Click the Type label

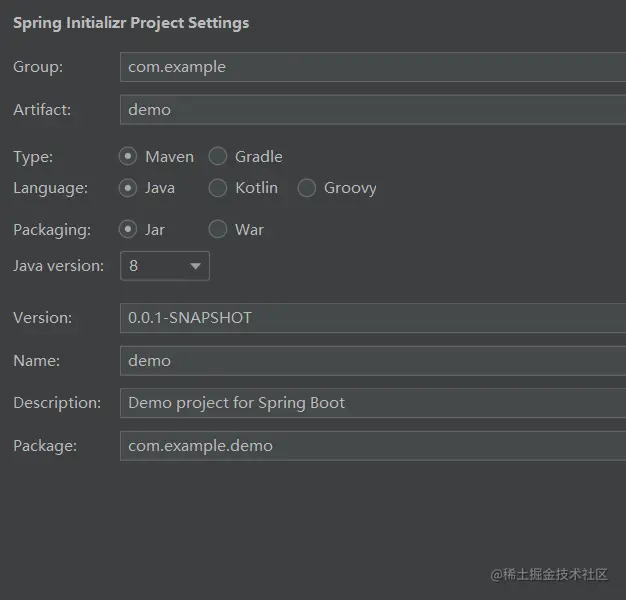(x=33, y=157)
